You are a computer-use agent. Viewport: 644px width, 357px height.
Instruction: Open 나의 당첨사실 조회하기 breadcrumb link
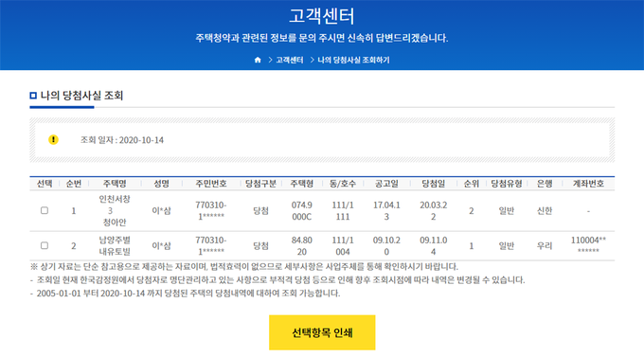(x=353, y=60)
